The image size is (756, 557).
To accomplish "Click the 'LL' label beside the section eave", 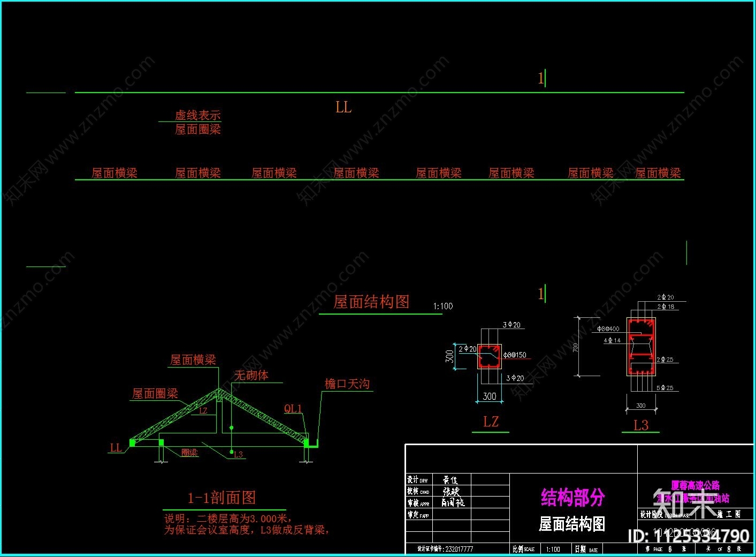I will (x=116, y=448).
